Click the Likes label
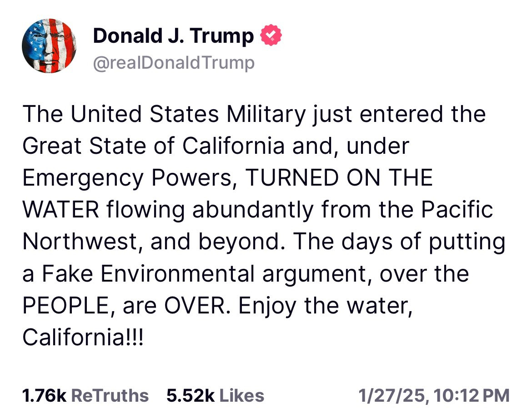The image size is (532, 414). [x=241, y=395]
